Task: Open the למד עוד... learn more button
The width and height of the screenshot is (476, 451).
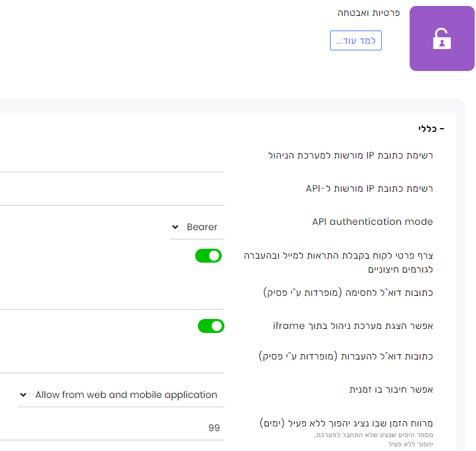Action: (x=355, y=40)
